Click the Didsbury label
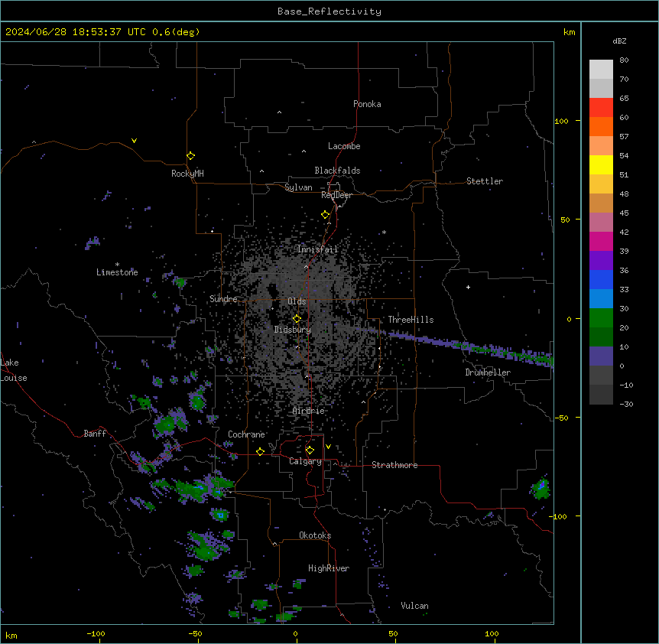The image size is (659, 644). click(x=292, y=330)
